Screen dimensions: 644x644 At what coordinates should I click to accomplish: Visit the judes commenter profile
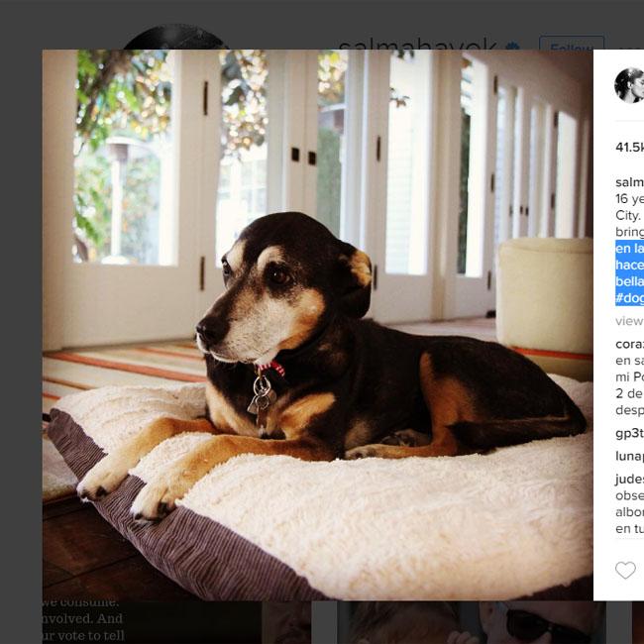(629, 479)
